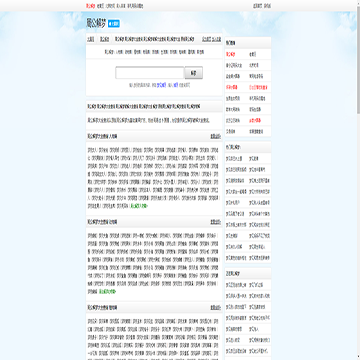Screen dimensions: 360x360
Task: Click the search text box
Action: (x=150, y=73)
